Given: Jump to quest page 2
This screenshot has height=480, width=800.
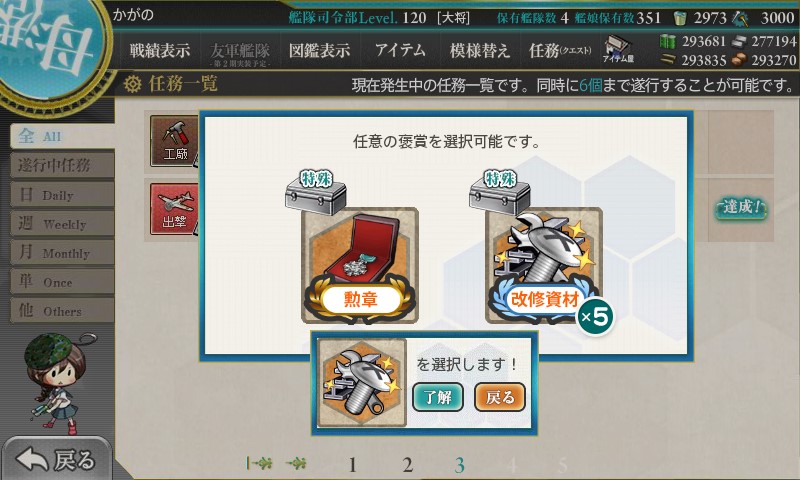Looking at the screenshot, I should 407,465.
